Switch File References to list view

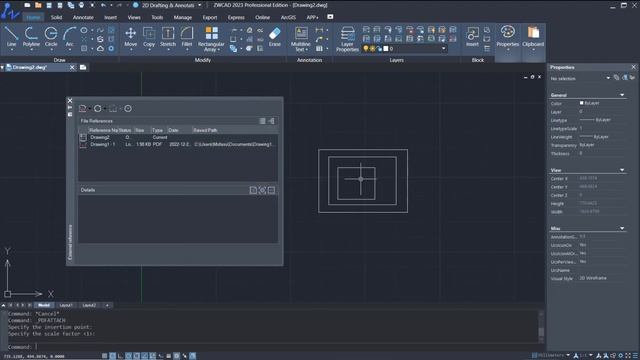click(x=262, y=121)
